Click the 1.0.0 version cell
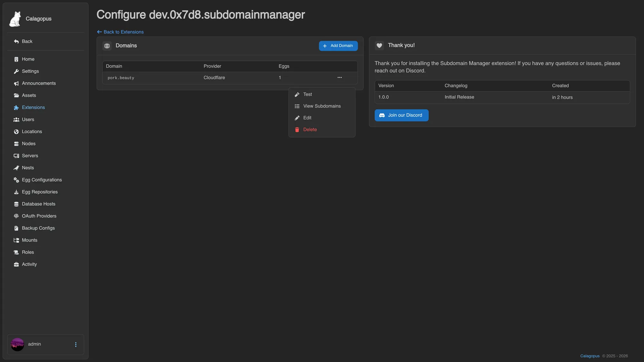The image size is (644, 362). coord(384,97)
